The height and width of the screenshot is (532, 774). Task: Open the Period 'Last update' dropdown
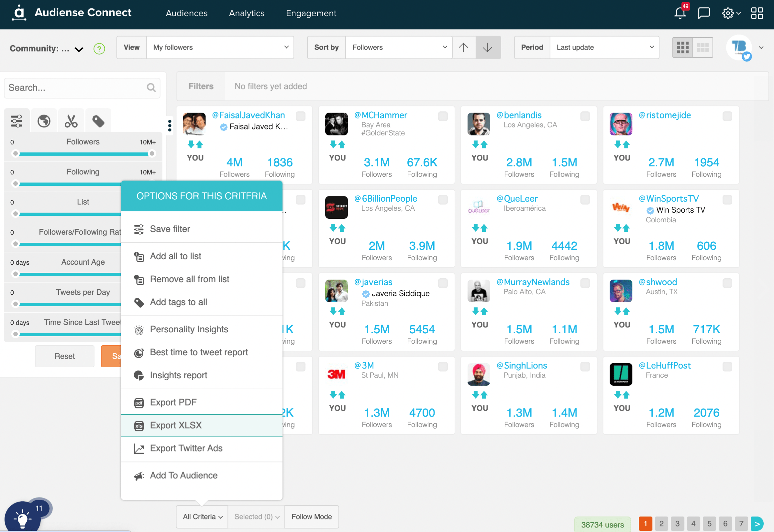(x=604, y=47)
